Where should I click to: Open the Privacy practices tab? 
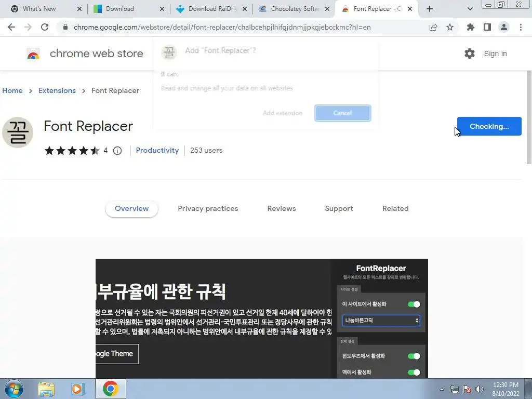[208, 209]
